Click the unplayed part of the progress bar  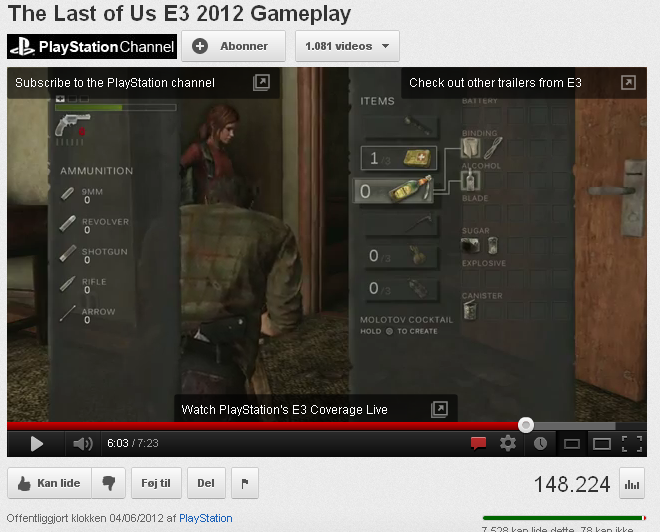[590, 426]
